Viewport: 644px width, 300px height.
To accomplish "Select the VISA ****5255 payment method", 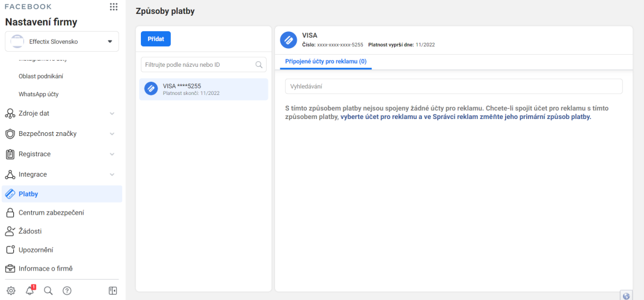I will pos(203,89).
